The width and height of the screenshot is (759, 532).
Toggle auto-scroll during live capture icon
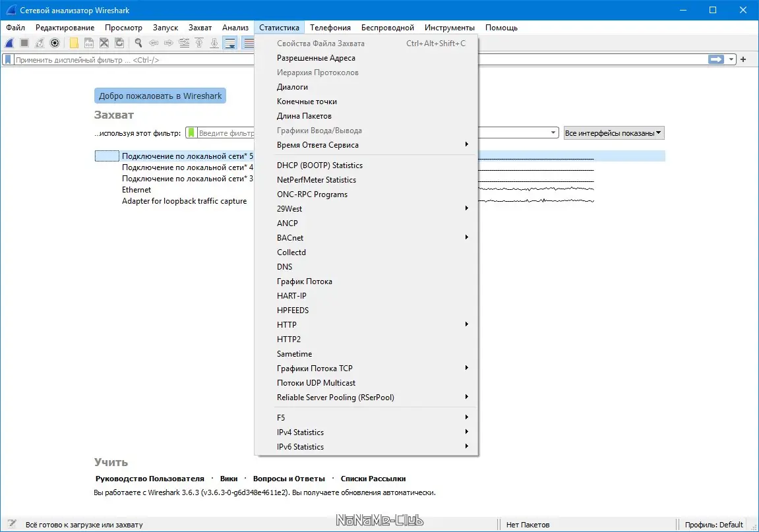point(230,43)
